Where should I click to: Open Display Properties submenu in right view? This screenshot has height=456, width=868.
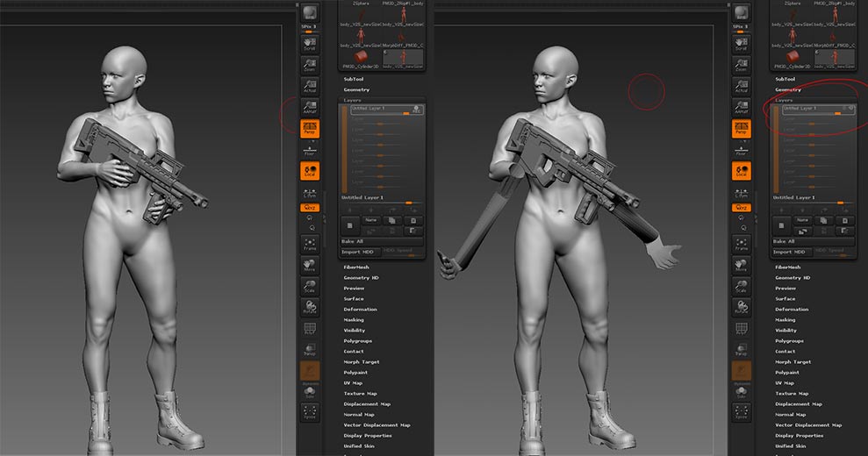800,436
